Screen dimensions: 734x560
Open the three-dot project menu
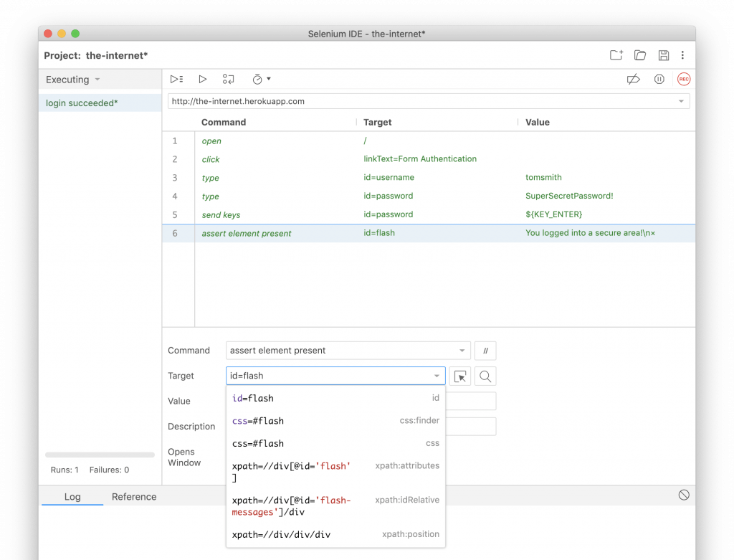click(683, 54)
